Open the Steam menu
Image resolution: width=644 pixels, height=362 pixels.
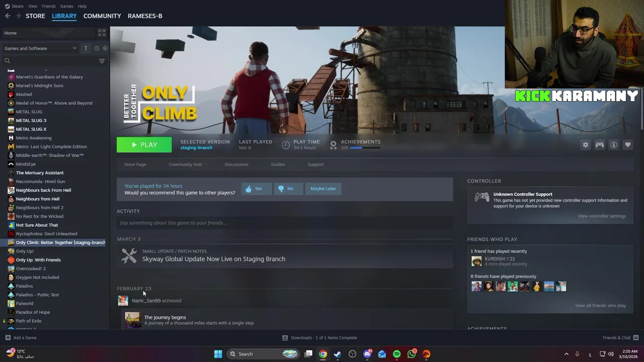click(x=15, y=6)
